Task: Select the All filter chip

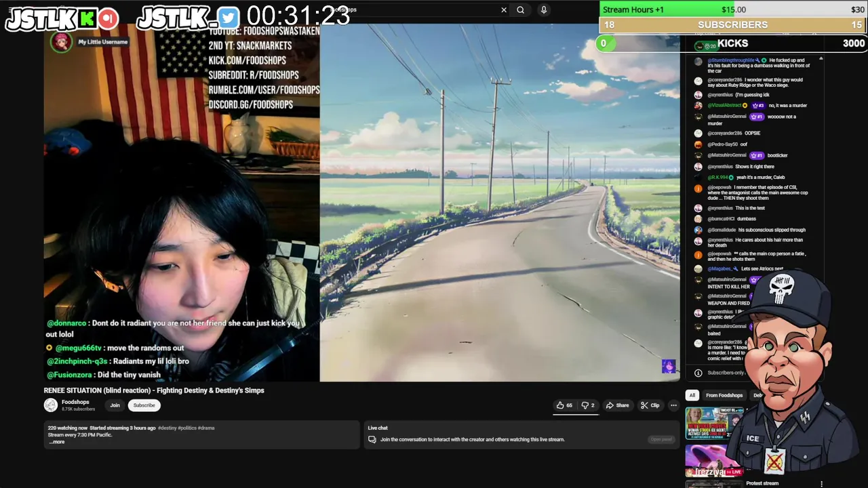Action: (x=692, y=395)
